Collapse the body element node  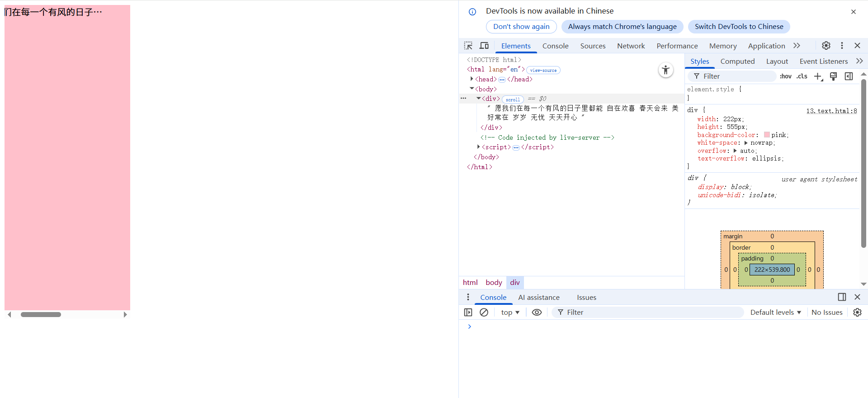click(472, 89)
